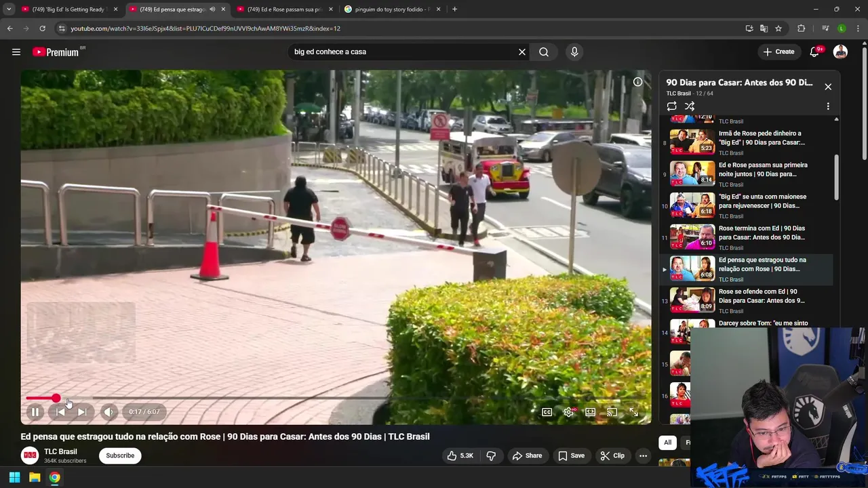Bookmark this page with star icon
This screenshot has width=868, height=488.
pos(778,28)
